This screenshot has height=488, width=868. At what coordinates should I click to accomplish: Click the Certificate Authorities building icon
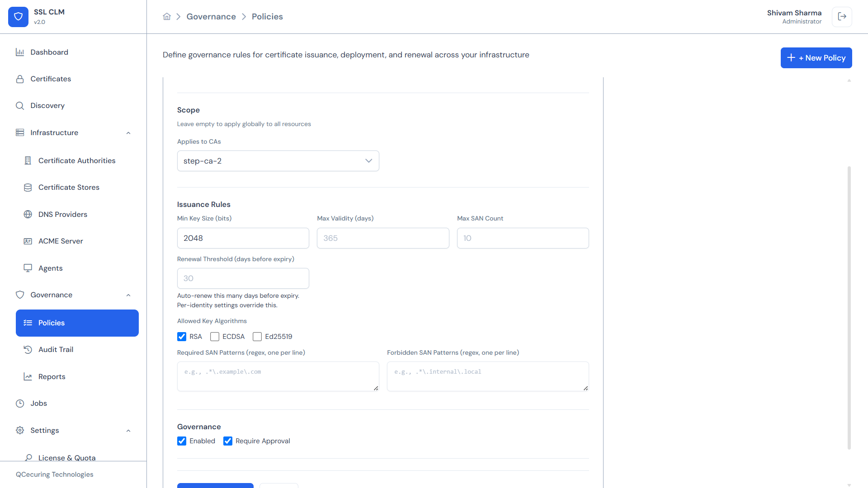(x=28, y=161)
